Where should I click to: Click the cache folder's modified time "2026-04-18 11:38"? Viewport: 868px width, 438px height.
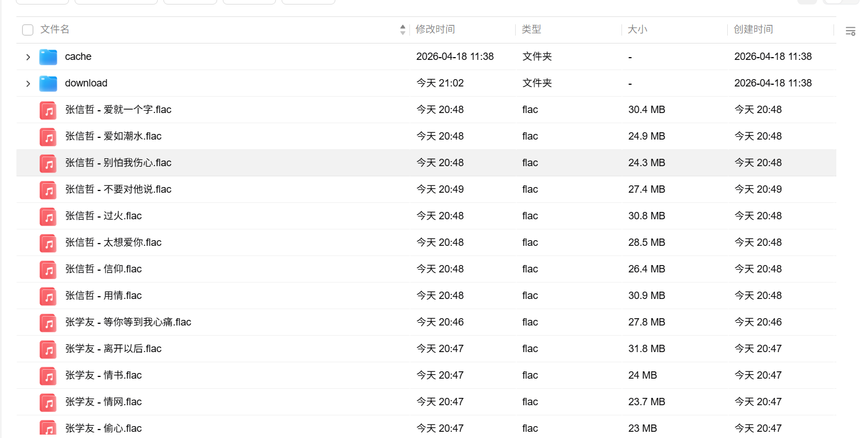455,57
